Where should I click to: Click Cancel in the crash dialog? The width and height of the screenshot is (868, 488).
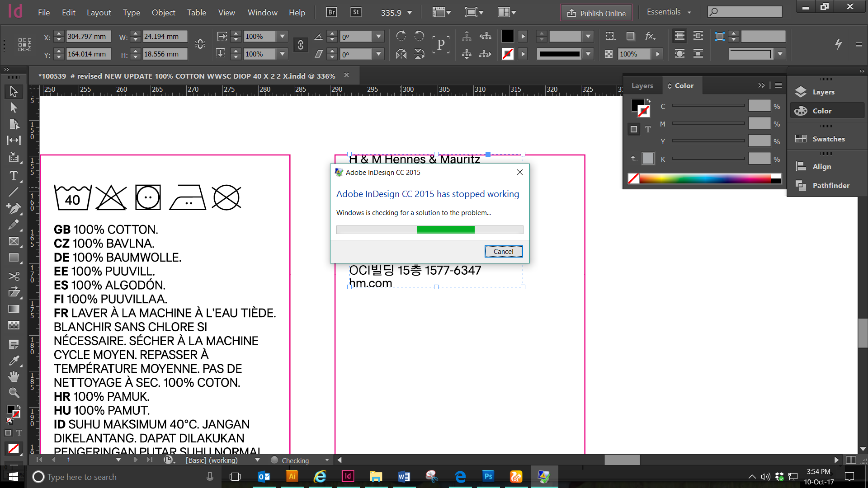(503, 251)
